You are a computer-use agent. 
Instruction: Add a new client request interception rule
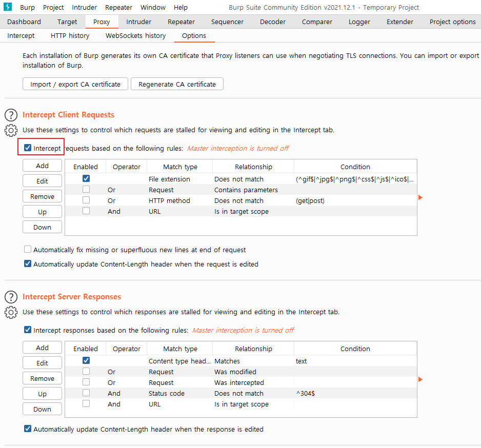click(43, 166)
